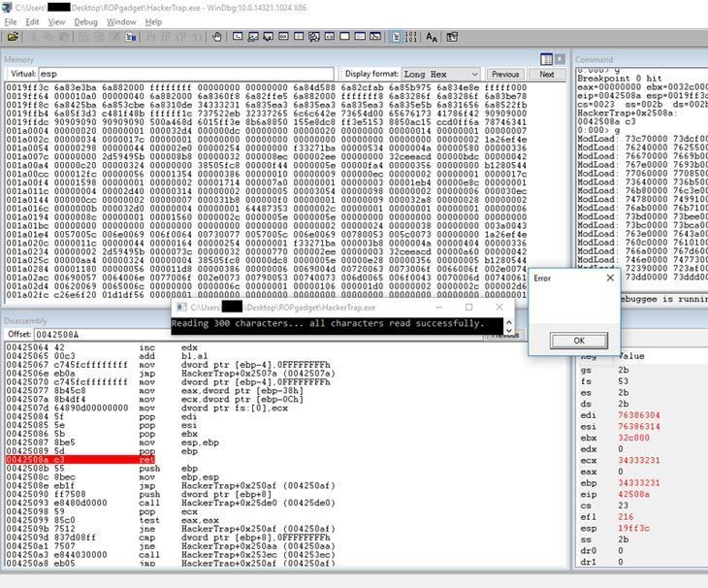Click the console scrollbar down arrow

point(509,331)
